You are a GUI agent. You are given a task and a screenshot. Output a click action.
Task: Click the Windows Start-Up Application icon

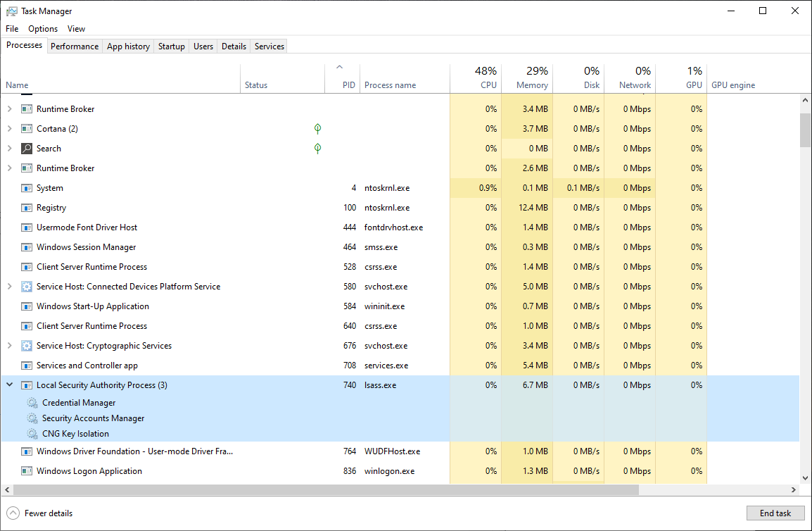[27, 306]
